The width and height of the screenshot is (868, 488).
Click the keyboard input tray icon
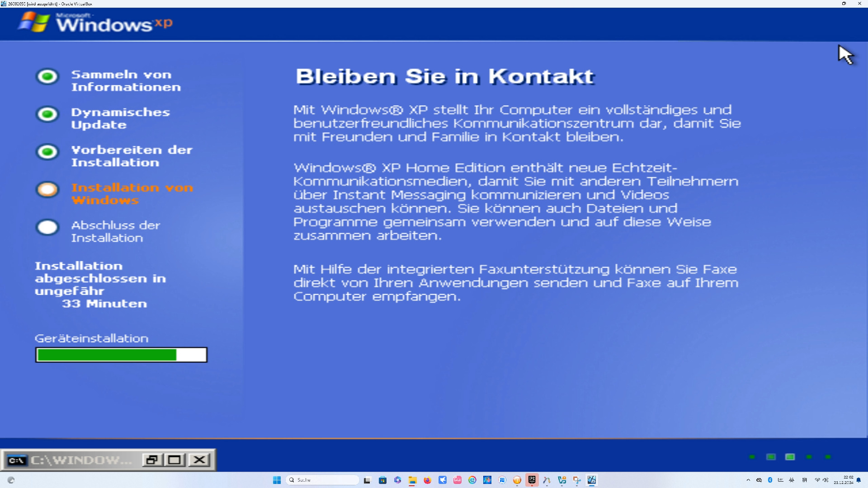point(781,480)
